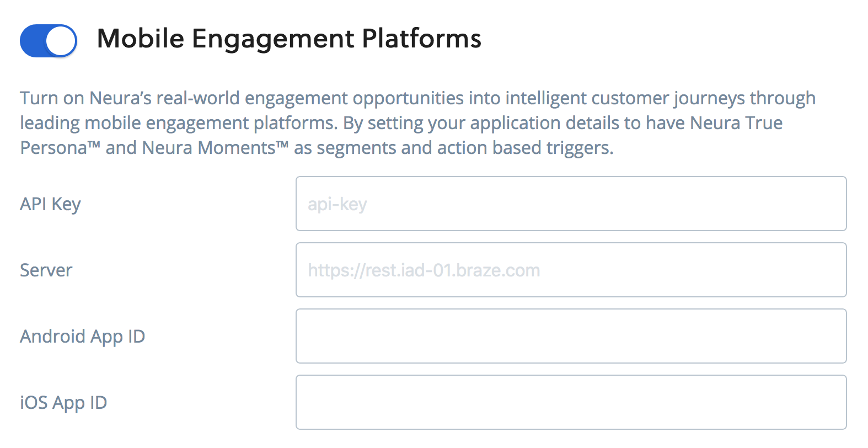Click 'leading mobile engagement platforms' text
Screen dimensions: 868x448
tap(179, 123)
